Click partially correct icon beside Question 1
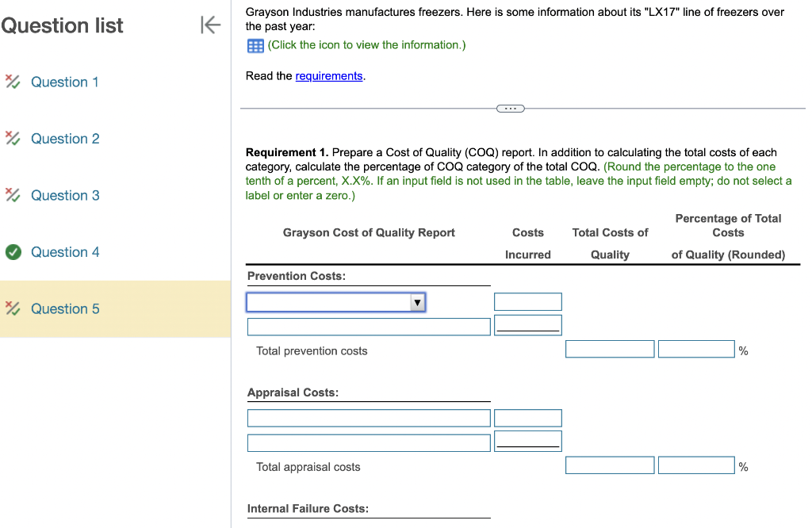Image resolution: width=812 pixels, height=528 pixels. click(x=13, y=82)
